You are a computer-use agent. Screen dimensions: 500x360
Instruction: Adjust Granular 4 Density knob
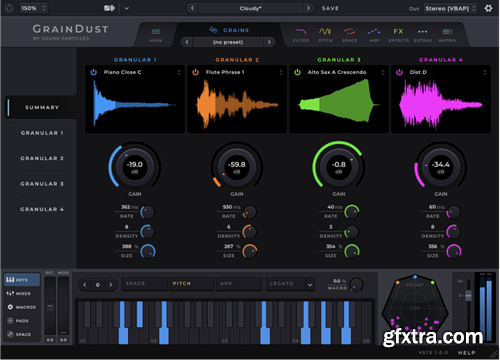pyautogui.click(x=454, y=232)
